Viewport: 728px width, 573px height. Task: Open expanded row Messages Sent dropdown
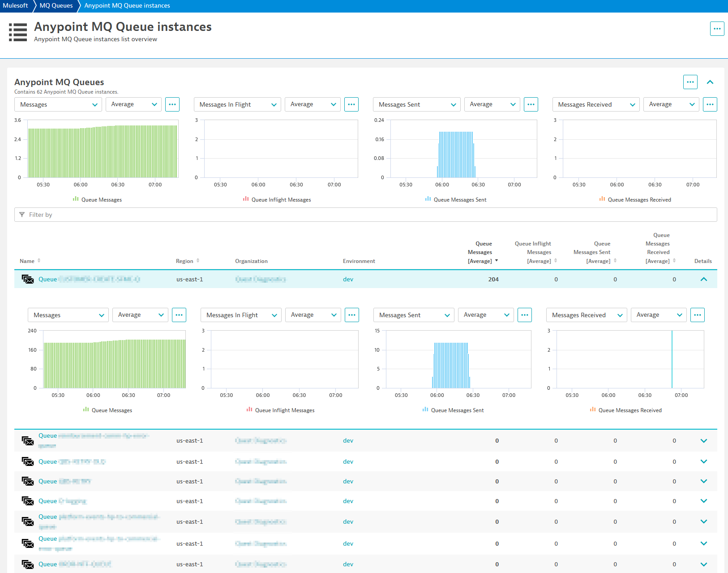pos(414,315)
